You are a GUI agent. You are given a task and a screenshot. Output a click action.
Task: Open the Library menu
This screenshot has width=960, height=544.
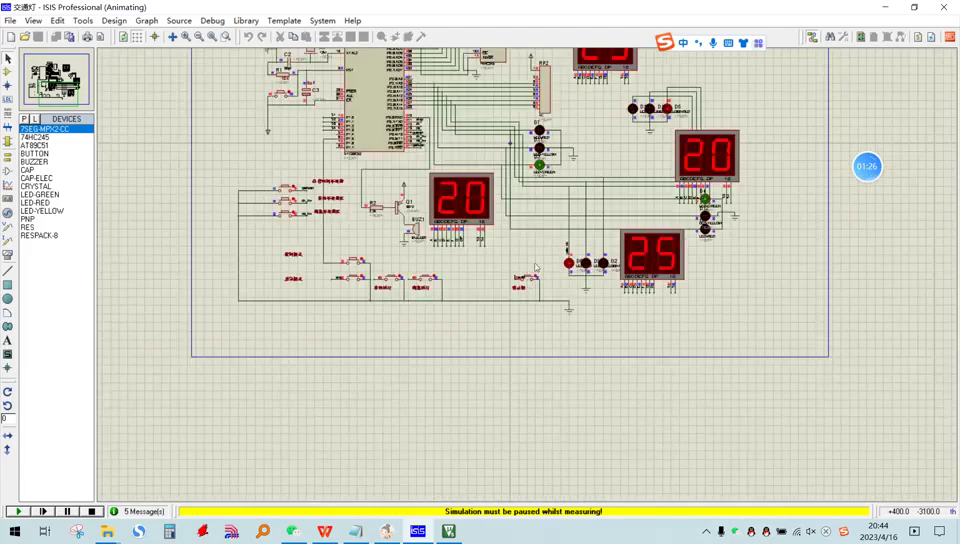[245, 20]
